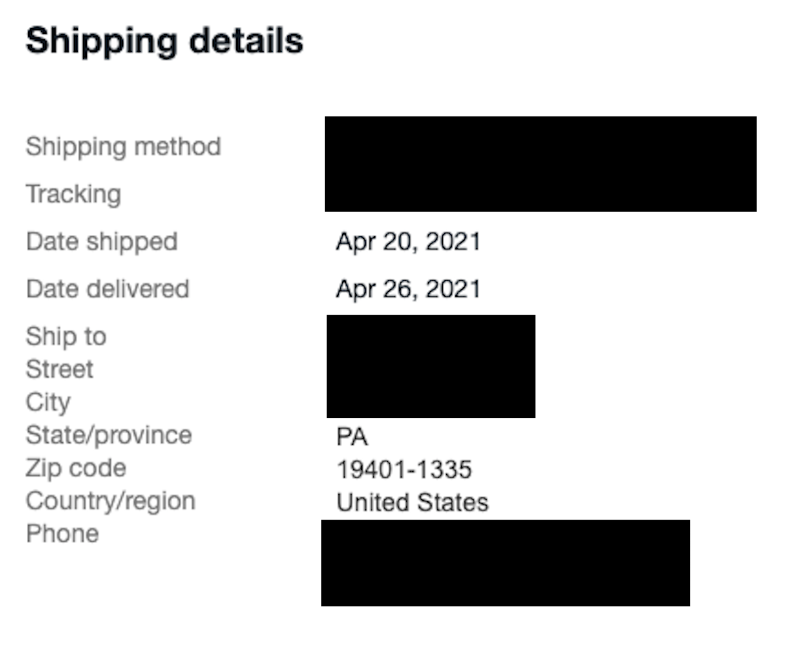Select the PA state value
The image size is (785, 672).
coord(352,436)
